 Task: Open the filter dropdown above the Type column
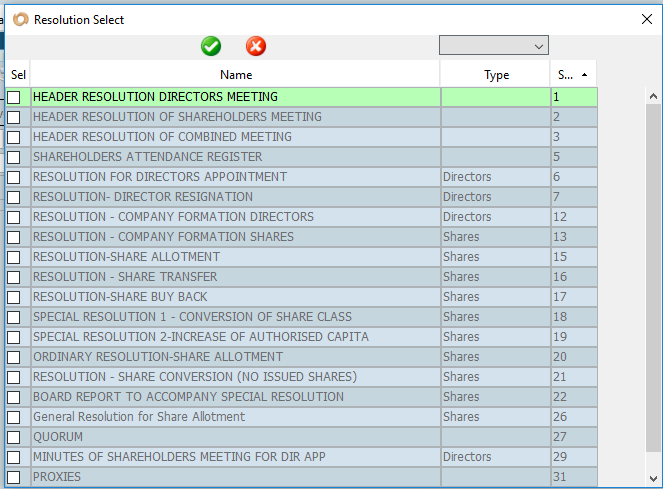[x=494, y=46]
